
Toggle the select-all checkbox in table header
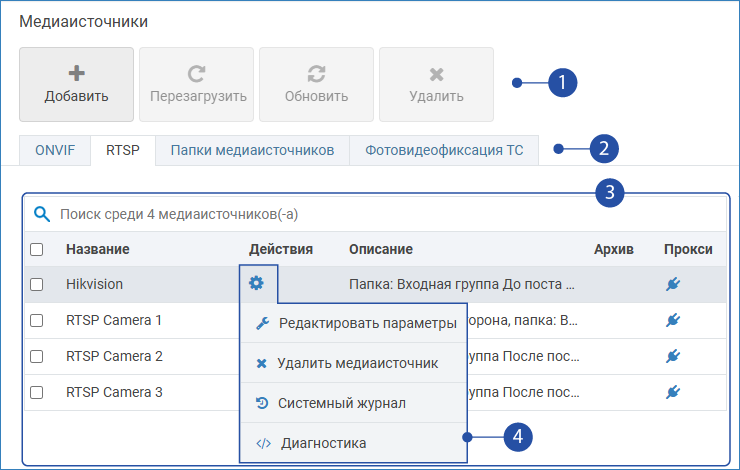point(37,249)
